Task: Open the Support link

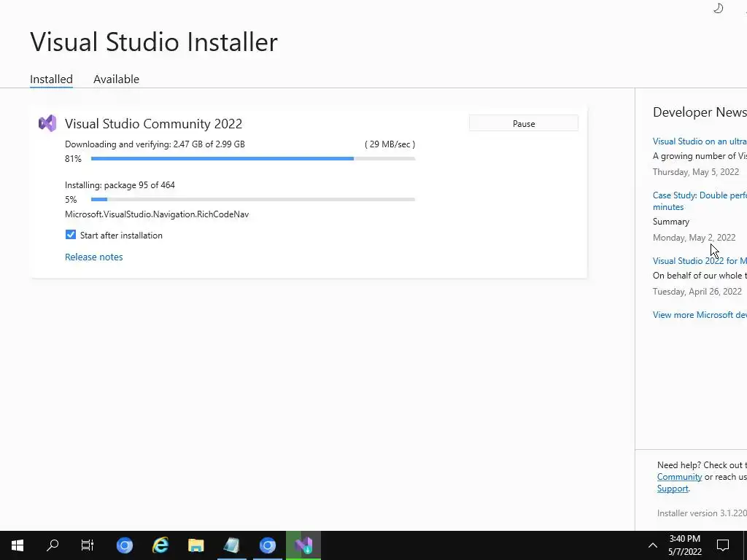Action: (x=673, y=489)
